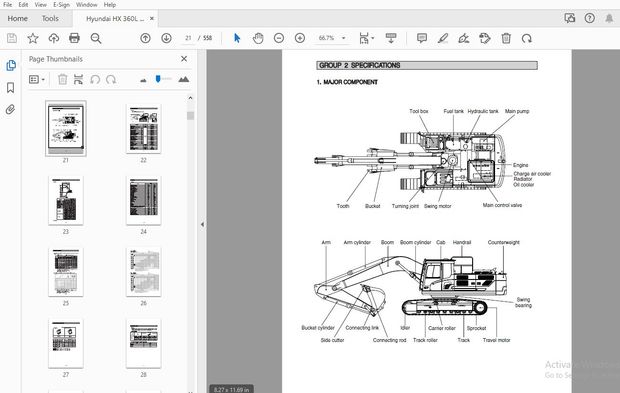Click the stamp tool icon
The width and height of the screenshot is (620, 393).
(x=485, y=38)
